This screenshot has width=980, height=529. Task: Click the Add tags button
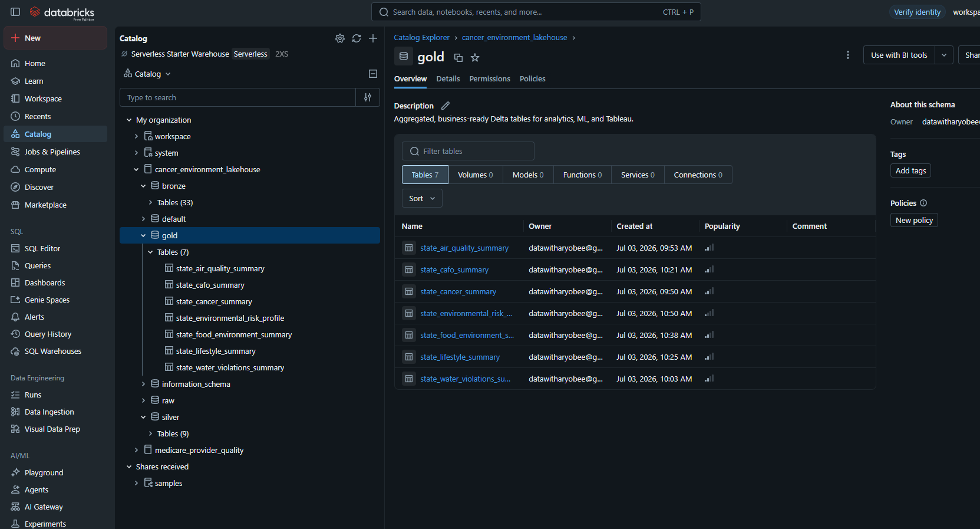pos(910,170)
